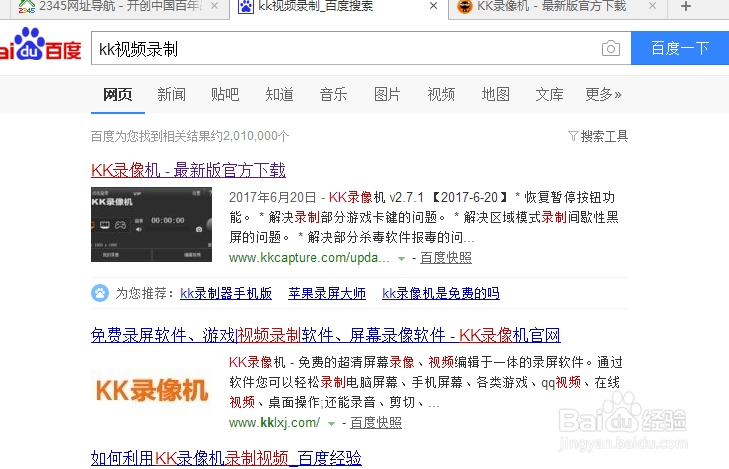Close the kk视频录制_百度搜索 tab
This screenshot has width=729, height=469.
coord(433,6)
